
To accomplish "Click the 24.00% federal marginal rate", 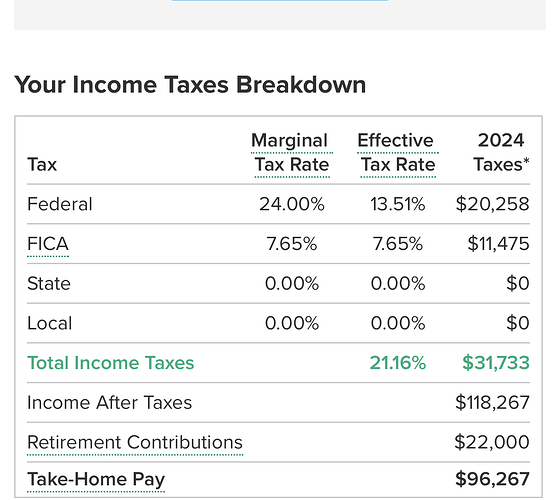I will 292,204.
